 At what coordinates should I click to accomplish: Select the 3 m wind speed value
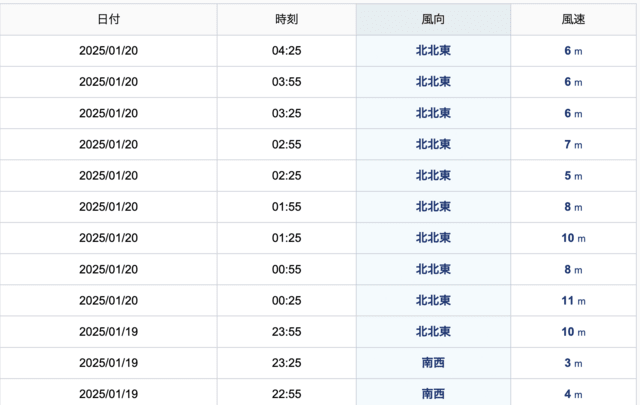coord(573,363)
